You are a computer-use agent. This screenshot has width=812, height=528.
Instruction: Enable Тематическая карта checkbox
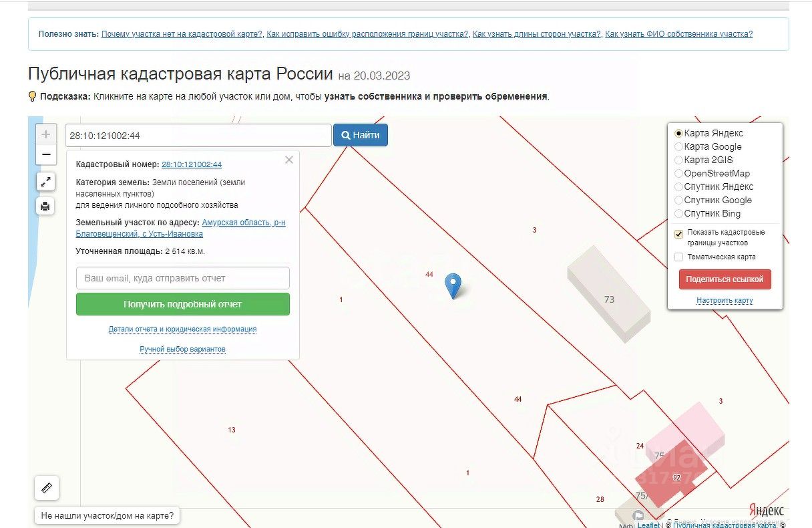(679, 257)
